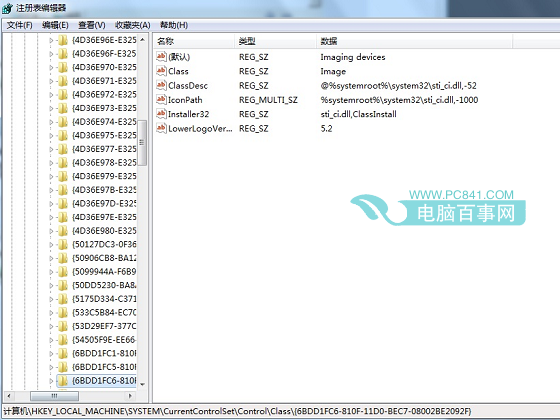
Task: Open the 收藏夹(A) menu
Action: [132, 25]
